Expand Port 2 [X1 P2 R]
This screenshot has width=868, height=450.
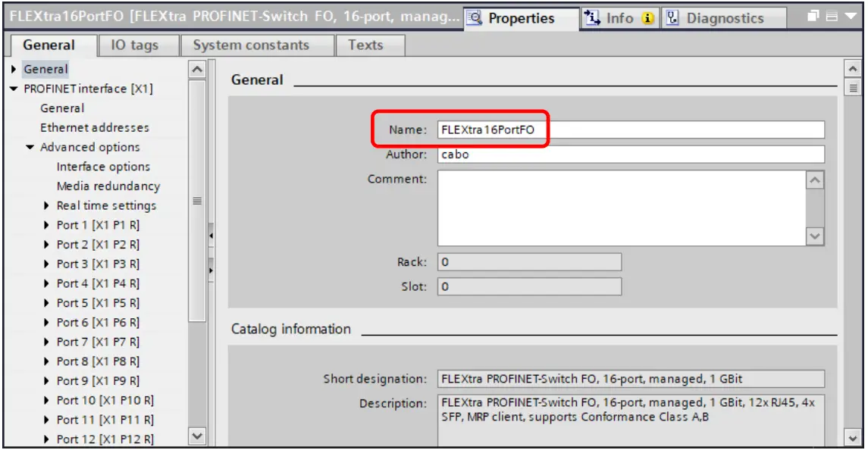click(46, 245)
